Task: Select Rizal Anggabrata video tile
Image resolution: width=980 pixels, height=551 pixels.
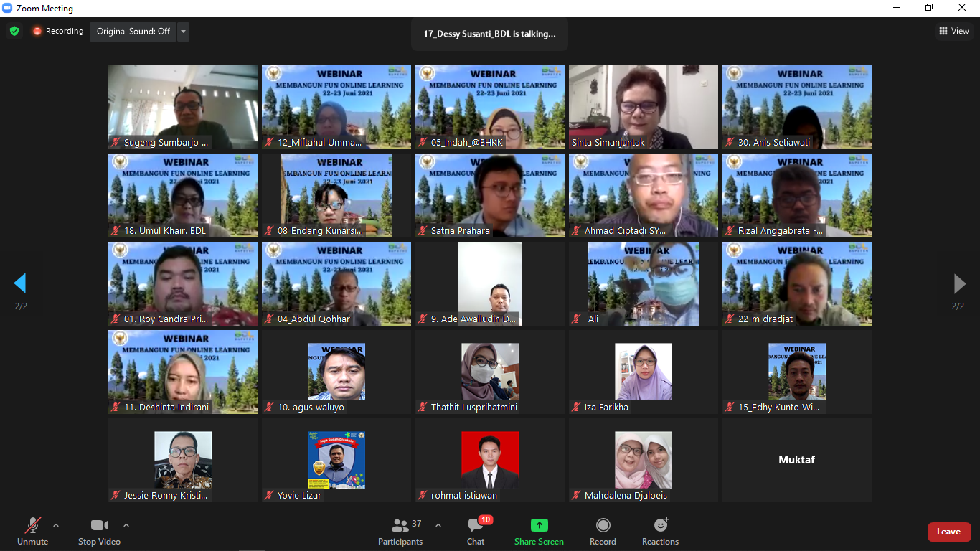Action: click(x=797, y=195)
